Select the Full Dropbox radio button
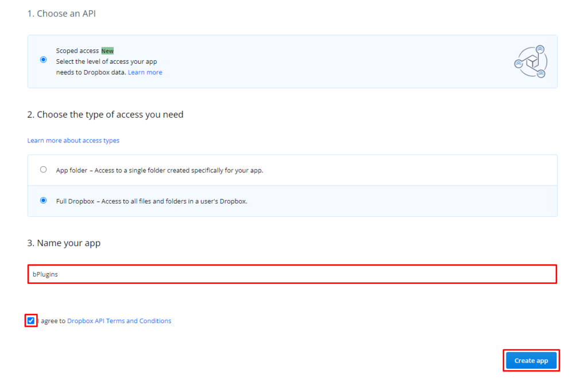The width and height of the screenshot is (588, 380). (x=44, y=201)
